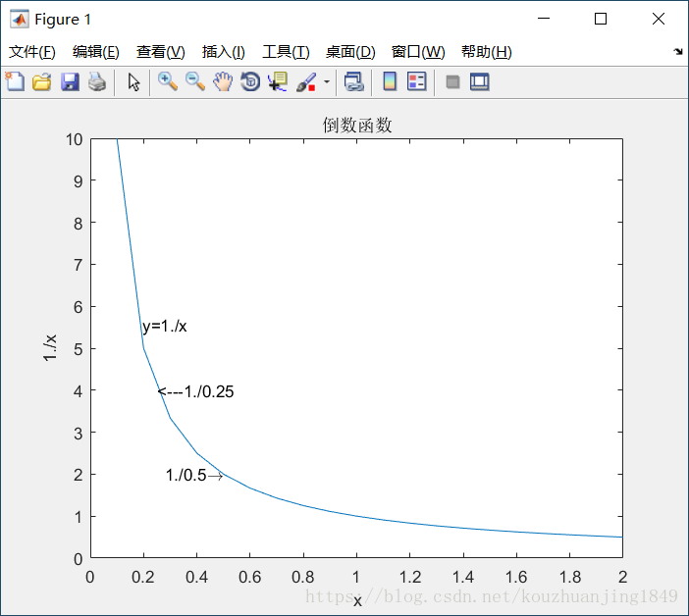689x616 pixels.
Task: Click x-axis tick label 1.8
Action: [570, 578]
